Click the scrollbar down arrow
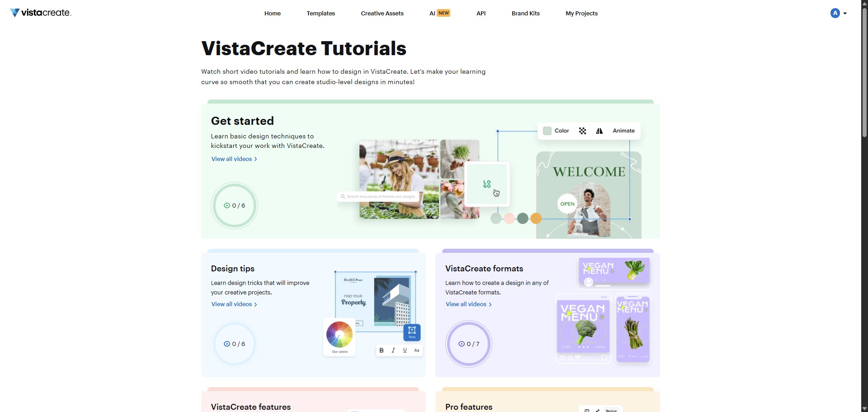 (x=864, y=409)
